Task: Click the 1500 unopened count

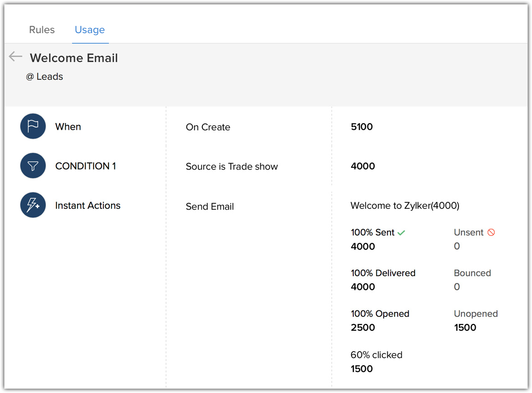Action: (465, 328)
